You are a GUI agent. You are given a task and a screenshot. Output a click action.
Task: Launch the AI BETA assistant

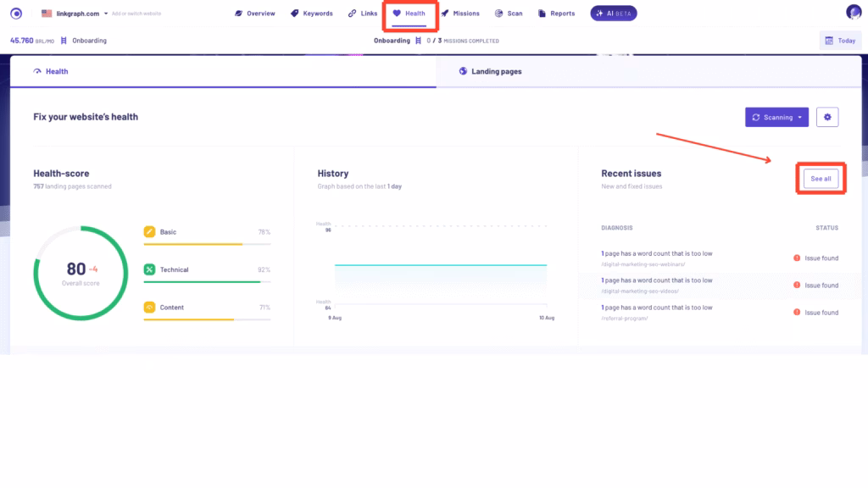point(613,13)
